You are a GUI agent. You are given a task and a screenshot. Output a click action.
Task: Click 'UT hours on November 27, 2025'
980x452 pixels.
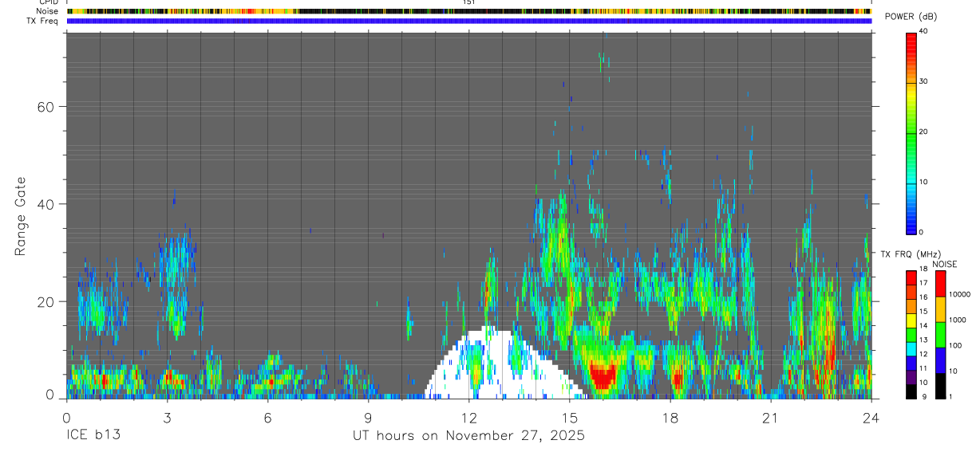(x=469, y=435)
